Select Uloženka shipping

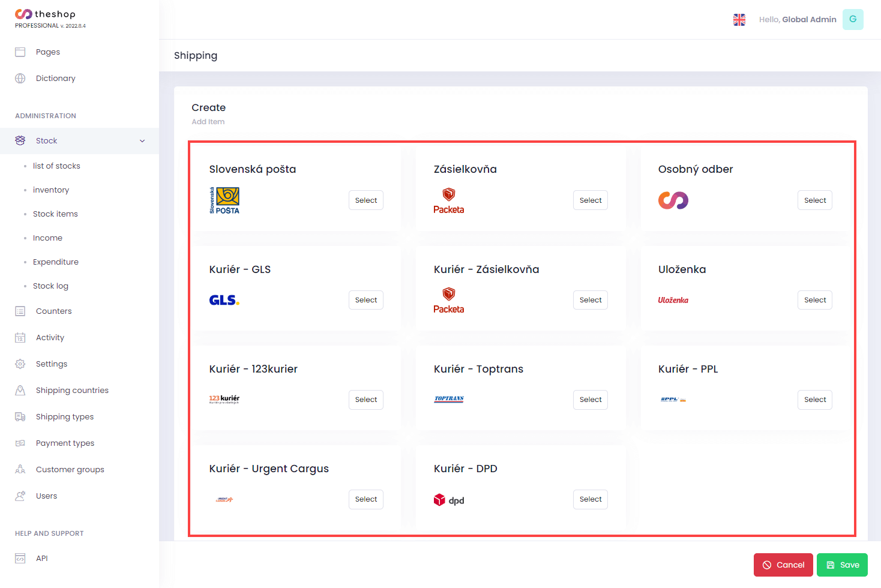pos(815,300)
